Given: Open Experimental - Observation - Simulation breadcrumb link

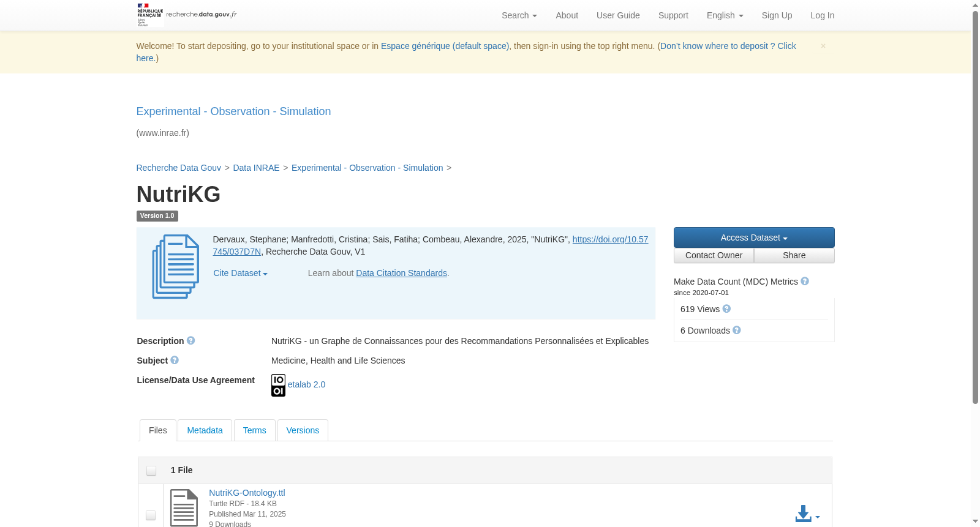Looking at the screenshot, I should [367, 168].
